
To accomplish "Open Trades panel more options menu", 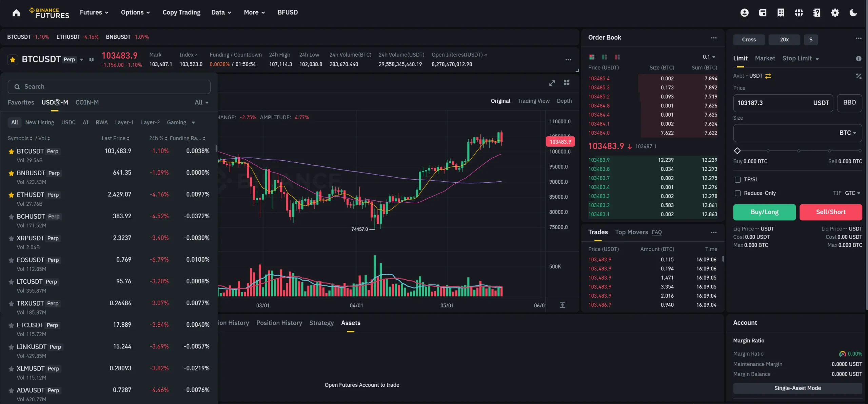I will (x=714, y=232).
